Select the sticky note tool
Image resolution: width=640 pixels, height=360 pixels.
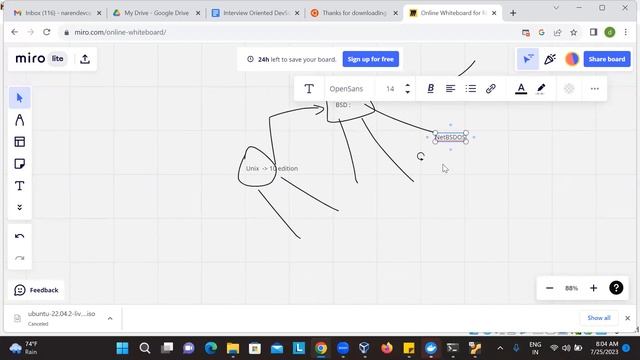pyautogui.click(x=20, y=164)
